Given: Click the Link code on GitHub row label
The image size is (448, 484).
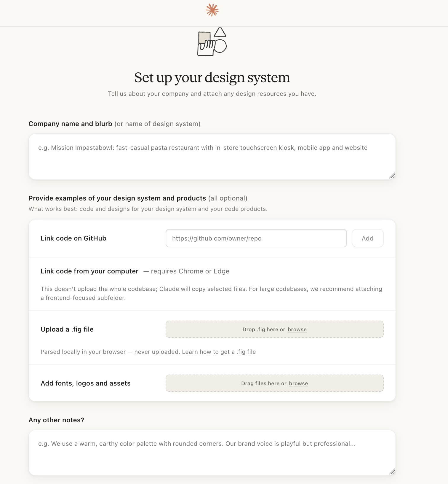Looking at the screenshot, I should tap(73, 238).
